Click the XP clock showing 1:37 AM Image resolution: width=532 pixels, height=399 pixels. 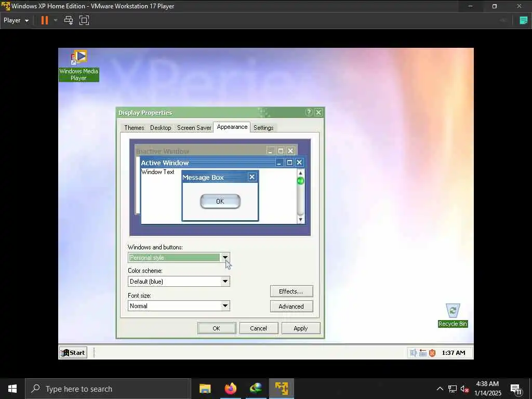[453, 353]
